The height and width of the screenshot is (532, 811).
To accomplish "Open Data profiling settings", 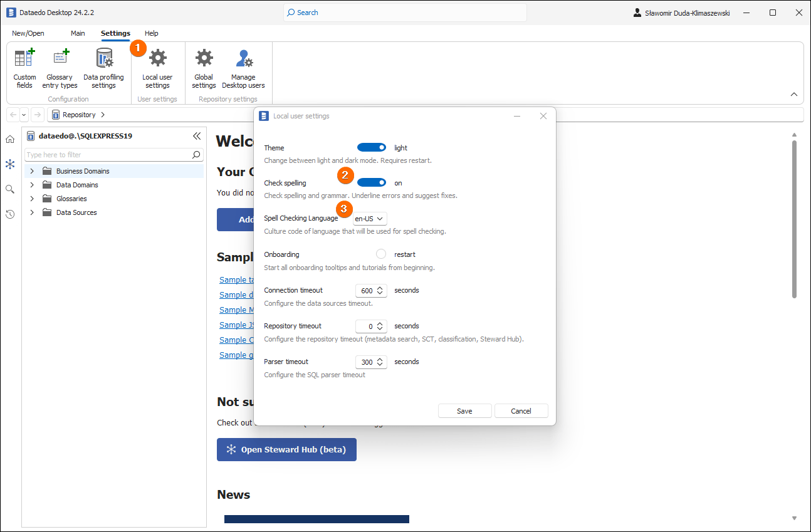I will coord(103,68).
